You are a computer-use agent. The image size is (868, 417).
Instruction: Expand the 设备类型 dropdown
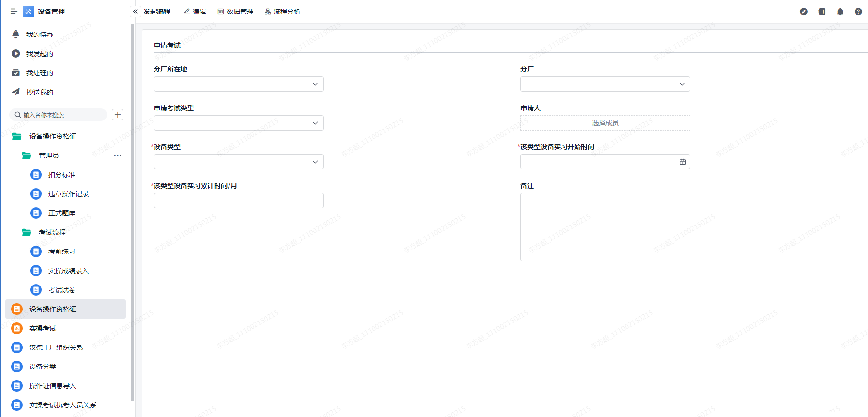238,162
